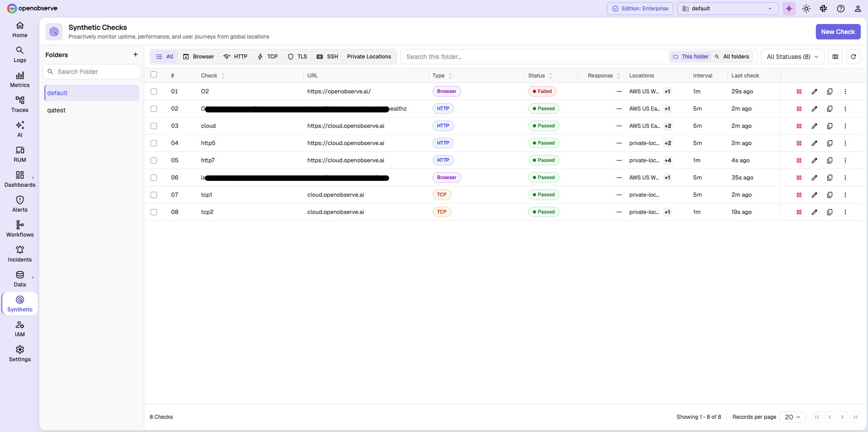The width and height of the screenshot is (868, 432).
Task: Open the Edition: Enterprise badge
Action: pos(640,9)
